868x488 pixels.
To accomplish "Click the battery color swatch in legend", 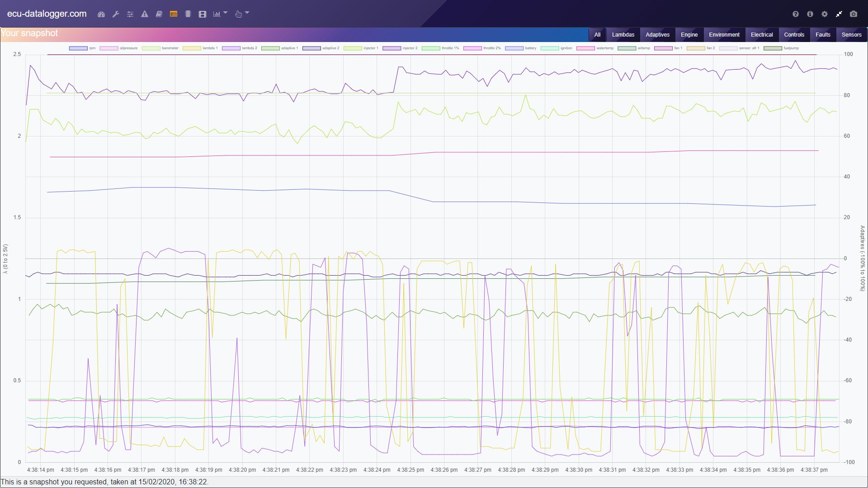I will [514, 48].
